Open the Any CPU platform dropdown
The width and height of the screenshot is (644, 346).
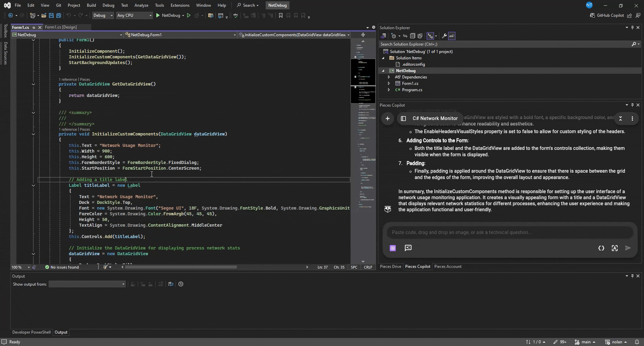tap(134, 15)
